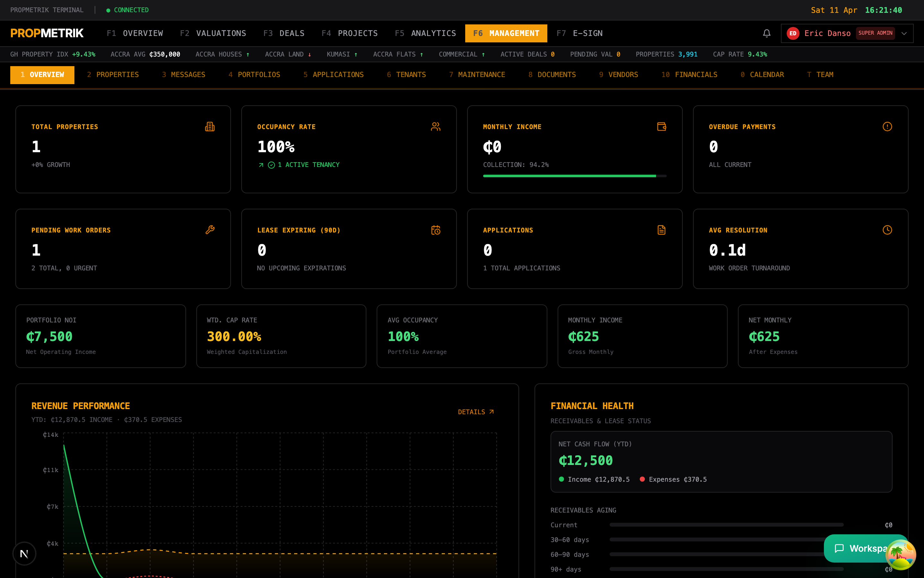Screen dimensions: 924x578
Task: Switch to F4 Projects
Action: [349, 33]
